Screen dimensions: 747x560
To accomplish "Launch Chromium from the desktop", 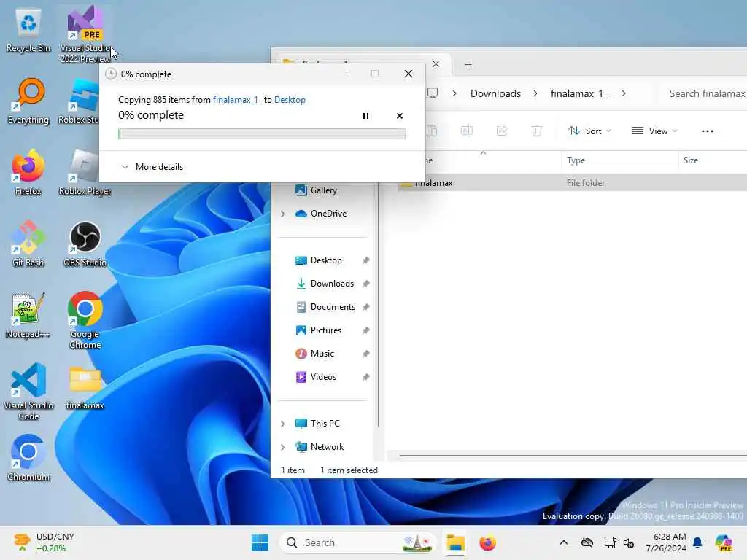I will 28,458.
